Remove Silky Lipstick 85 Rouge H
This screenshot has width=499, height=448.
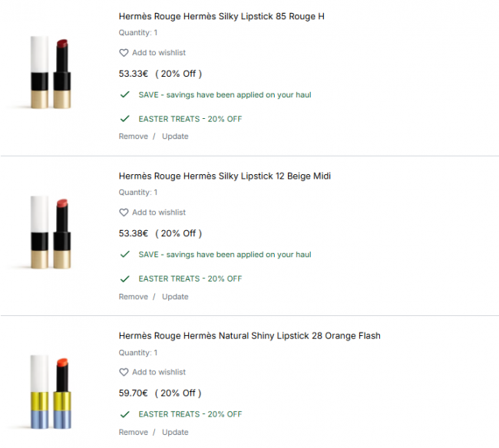(x=133, y=137)
